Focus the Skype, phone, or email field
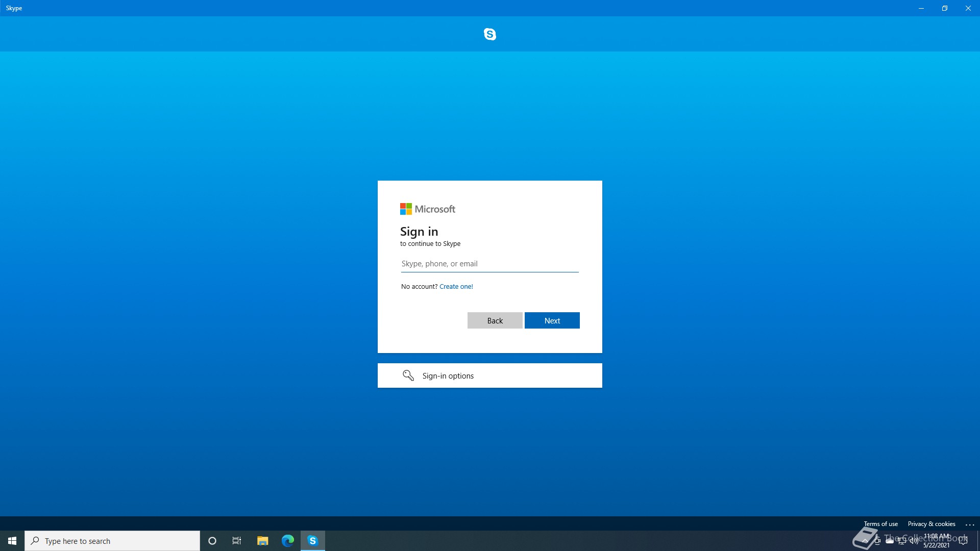The image size is (980, 551). click(490, 264)
